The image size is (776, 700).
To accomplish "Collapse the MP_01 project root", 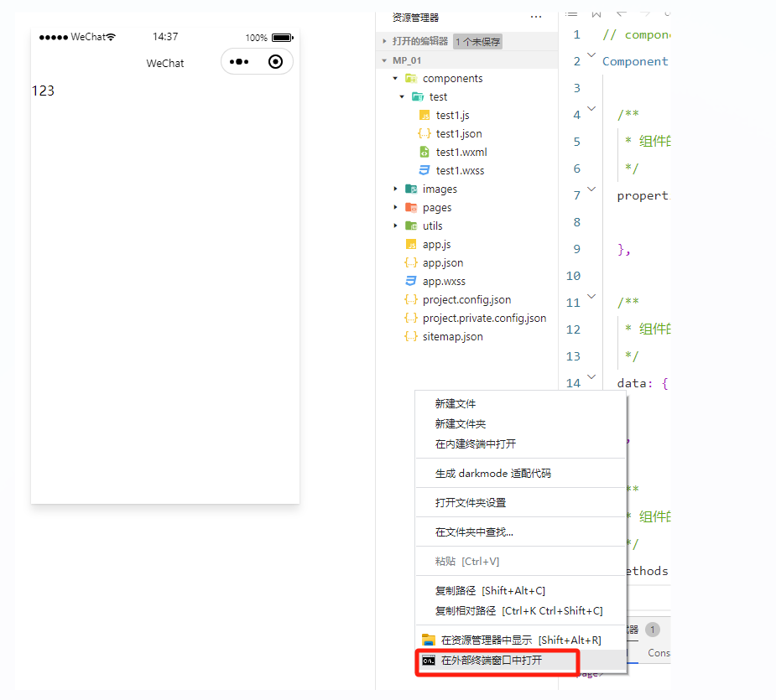I will pos(384,60).
